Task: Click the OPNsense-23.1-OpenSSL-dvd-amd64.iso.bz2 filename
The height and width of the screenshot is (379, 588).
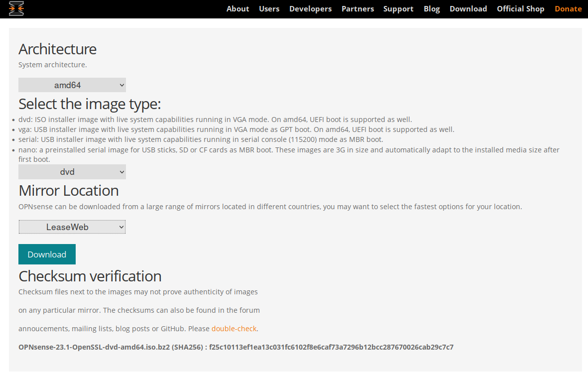Action: point(94,347)
